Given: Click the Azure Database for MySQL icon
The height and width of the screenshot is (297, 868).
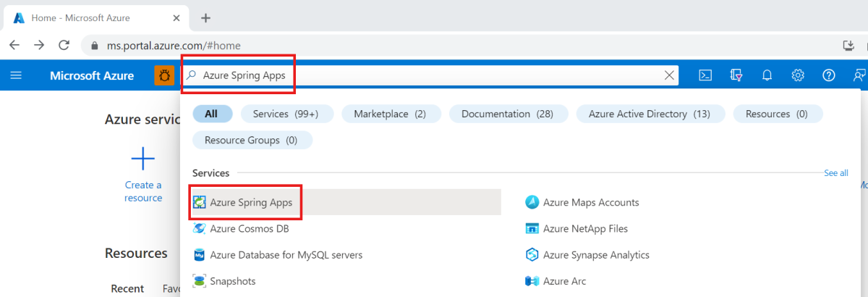Looking at the screenshot, I should tap(199, 255).
